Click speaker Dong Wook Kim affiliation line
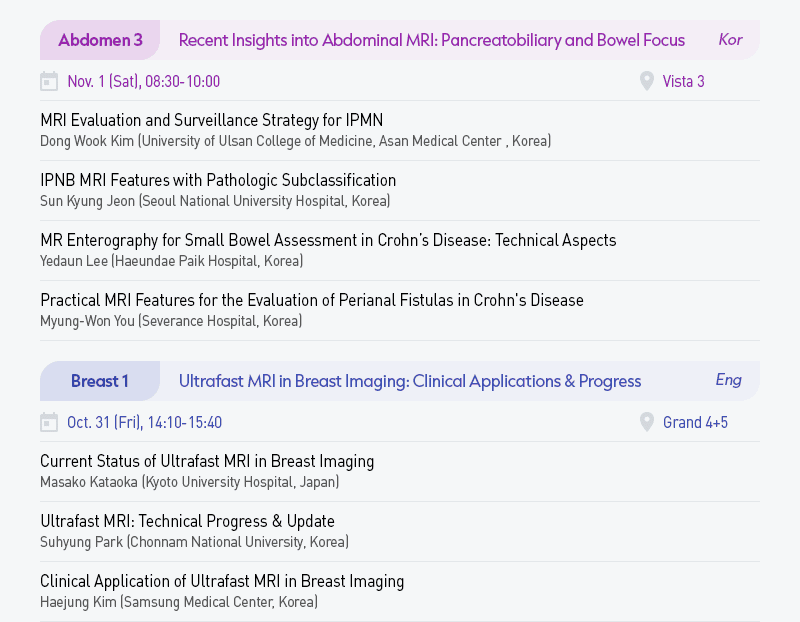Screen dimensions: 800x622 295,141
